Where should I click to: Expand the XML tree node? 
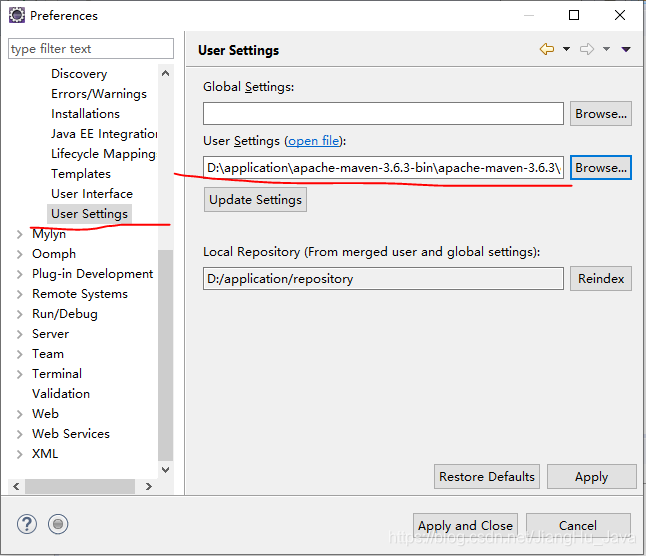[19, 454]
